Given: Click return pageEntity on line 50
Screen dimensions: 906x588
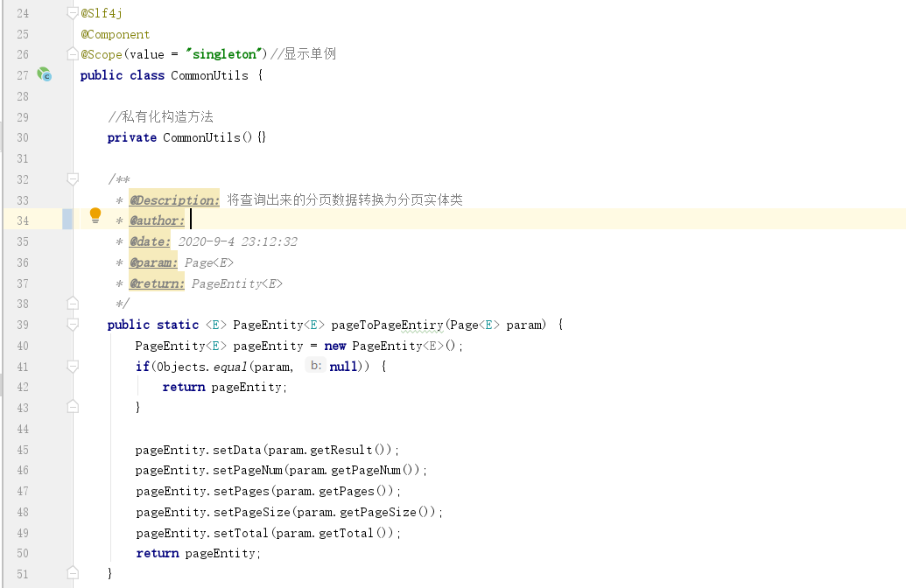Looking at the screenshot, I should coord(198,553).
